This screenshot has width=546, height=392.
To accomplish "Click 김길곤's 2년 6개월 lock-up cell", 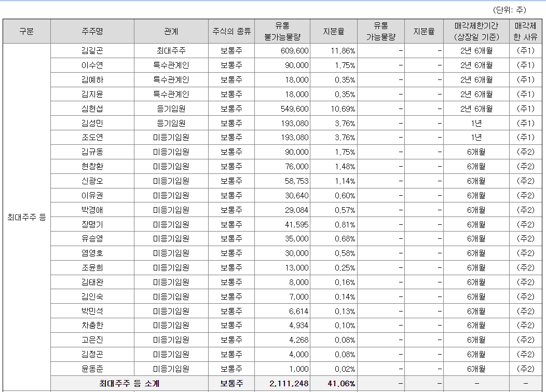I will tap(476, 51).
